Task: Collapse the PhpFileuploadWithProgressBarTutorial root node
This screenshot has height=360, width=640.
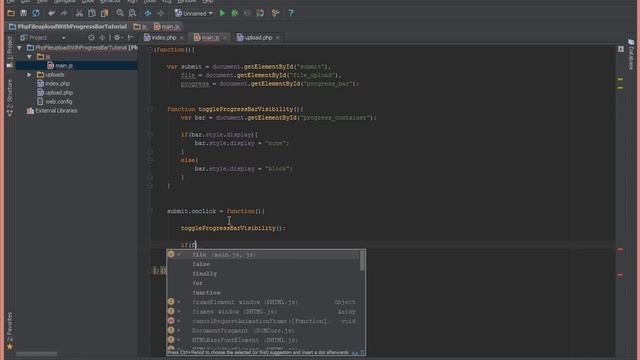Action: click(19, 48)
